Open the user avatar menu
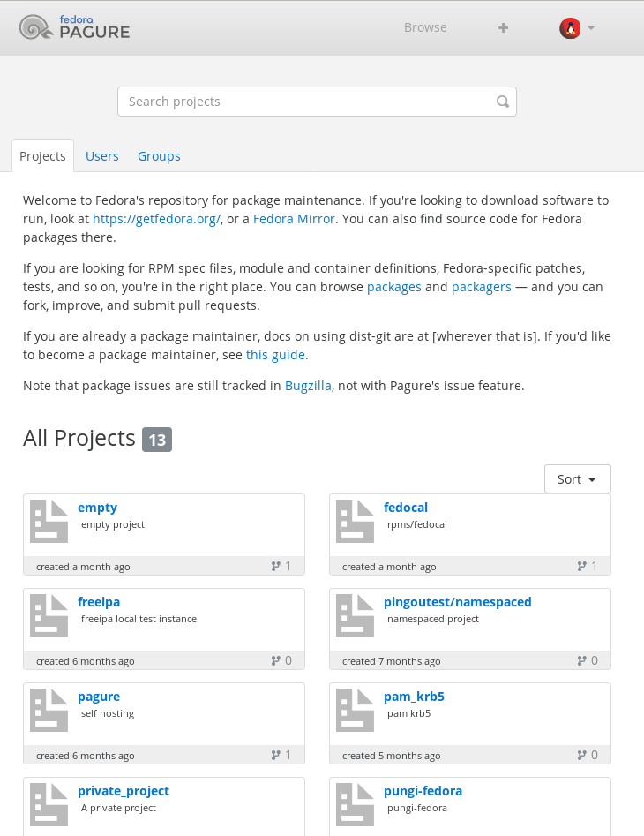The image size is (644, 836). coord(576,27)
